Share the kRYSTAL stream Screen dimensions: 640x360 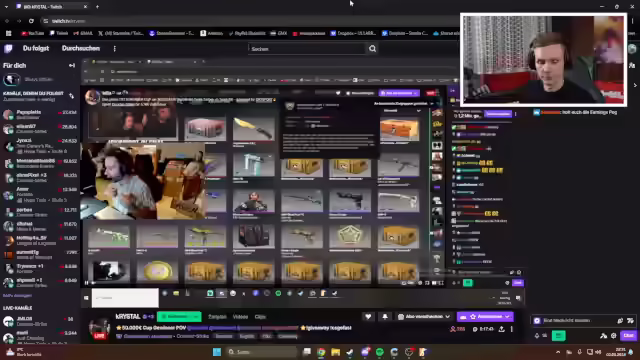click(502, 329)
